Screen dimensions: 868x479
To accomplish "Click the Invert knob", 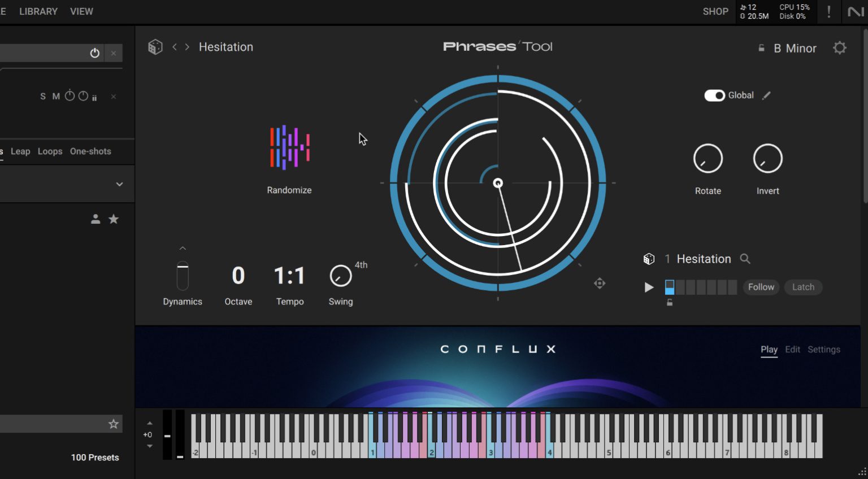I will [767, 158].
